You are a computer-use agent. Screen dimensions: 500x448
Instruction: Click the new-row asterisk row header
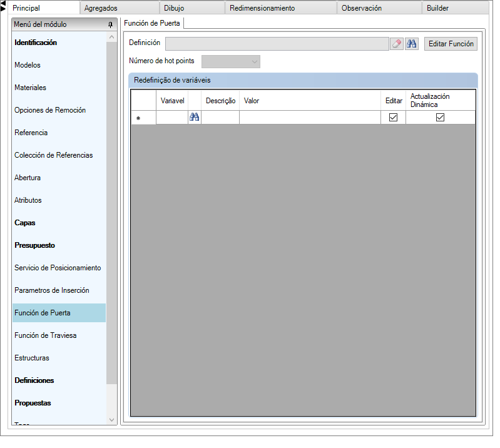click(x=143, y=118)
